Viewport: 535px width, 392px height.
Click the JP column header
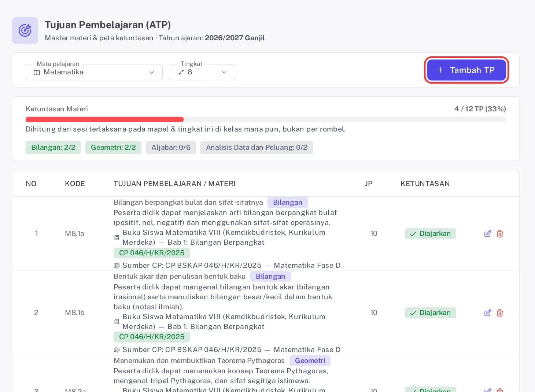369,184
